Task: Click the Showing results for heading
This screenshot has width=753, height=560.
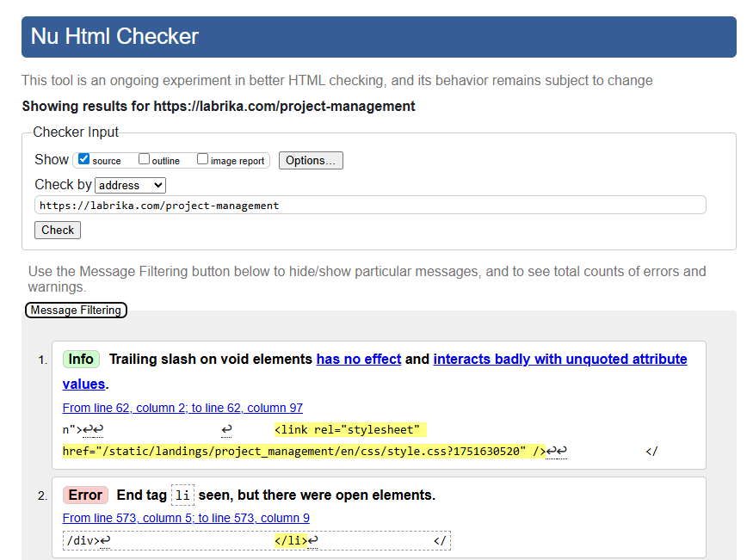Action: [219, 107]
